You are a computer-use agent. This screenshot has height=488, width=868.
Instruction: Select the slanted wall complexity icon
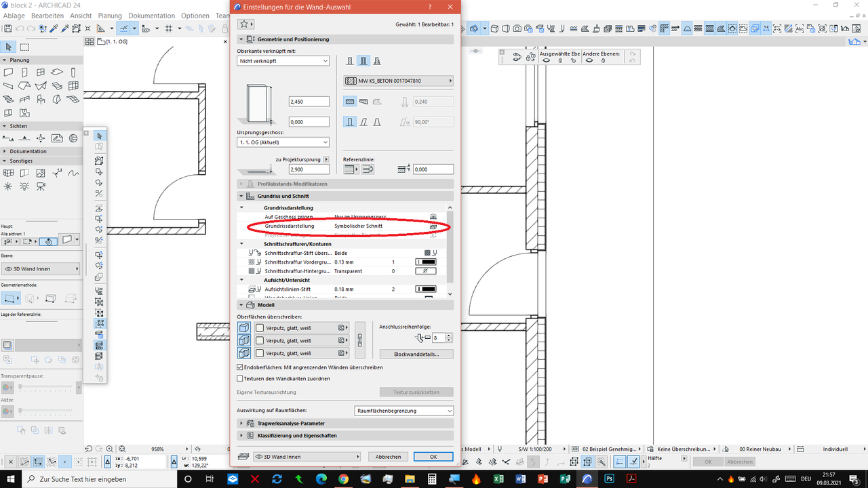[363, 122]
